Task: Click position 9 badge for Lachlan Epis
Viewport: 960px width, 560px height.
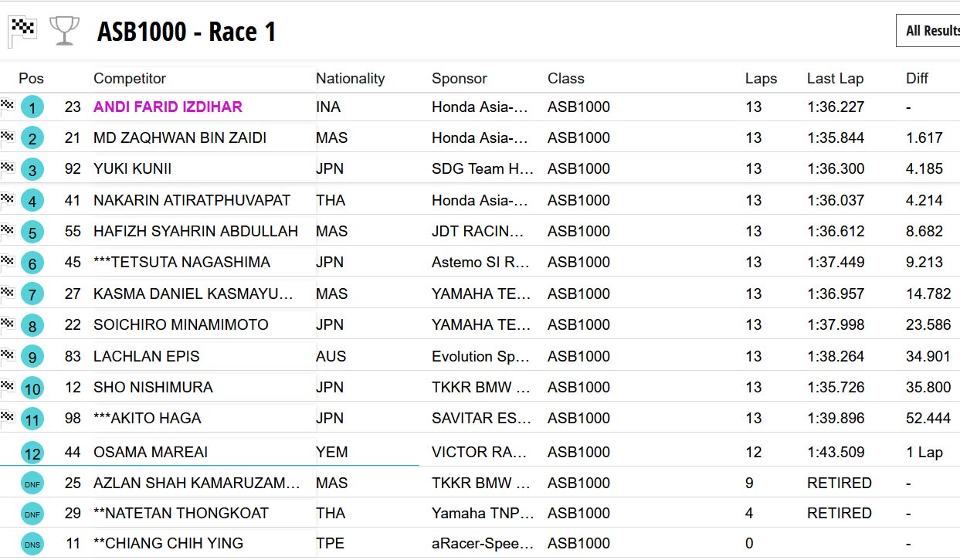Action: [x=32, y=357]
